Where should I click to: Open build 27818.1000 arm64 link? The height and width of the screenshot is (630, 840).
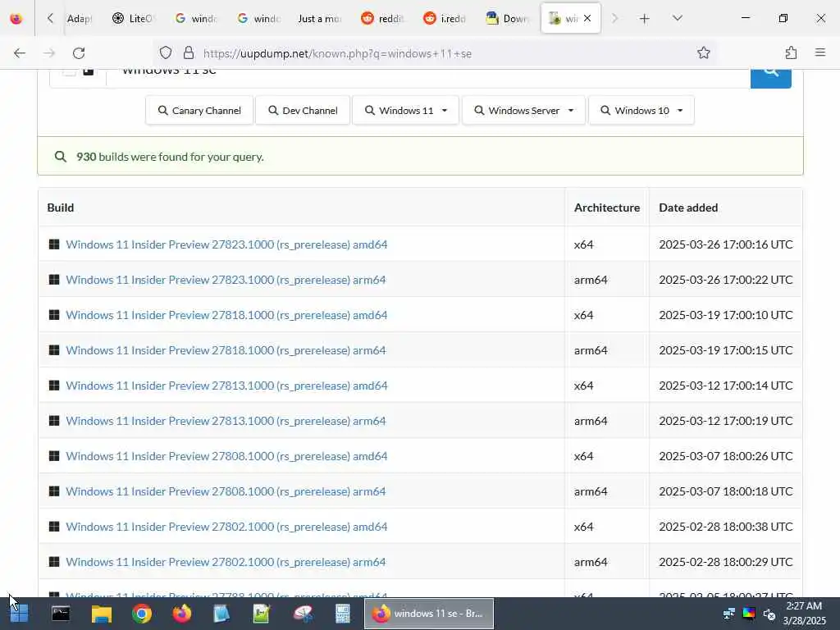pos(226,350)
